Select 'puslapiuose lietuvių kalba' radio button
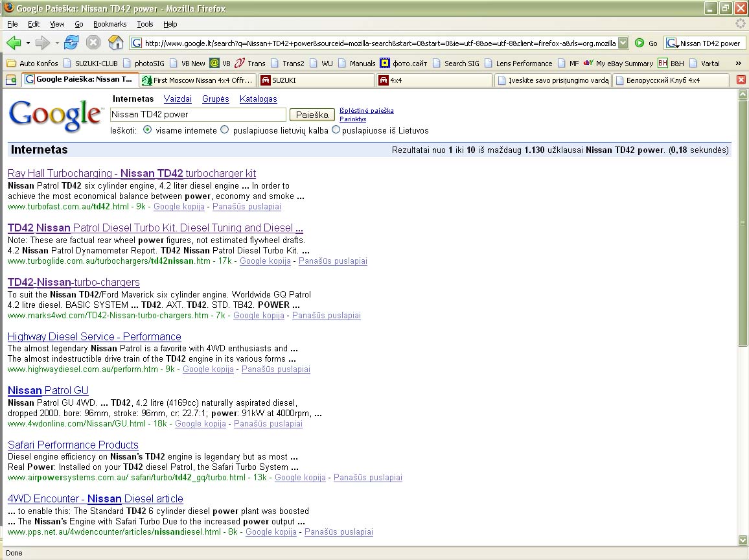Screen dimensions: 749x560 (x=225, y=130)
